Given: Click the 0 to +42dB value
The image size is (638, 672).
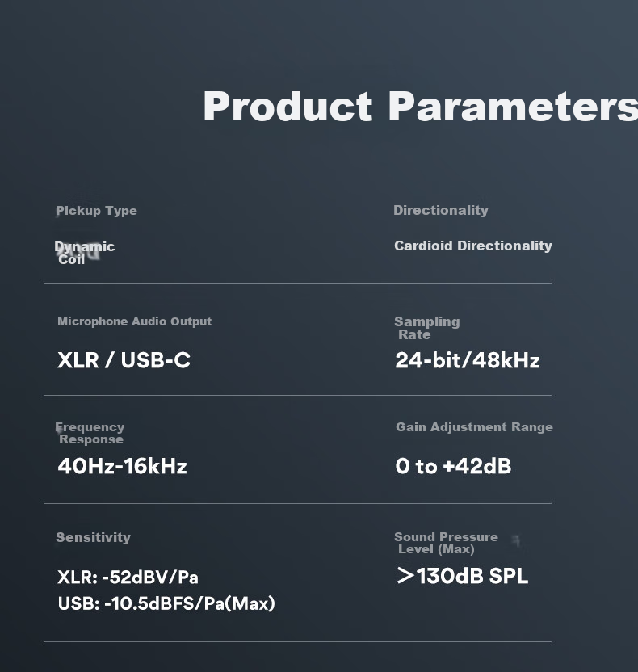Looking at the screenshot, I should click(453, 466).
